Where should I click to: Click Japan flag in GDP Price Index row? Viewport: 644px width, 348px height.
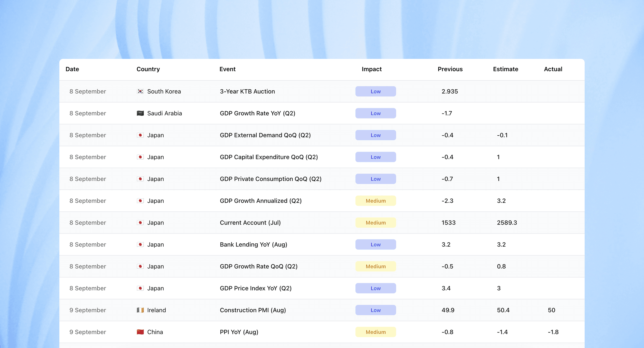[140, 288]
